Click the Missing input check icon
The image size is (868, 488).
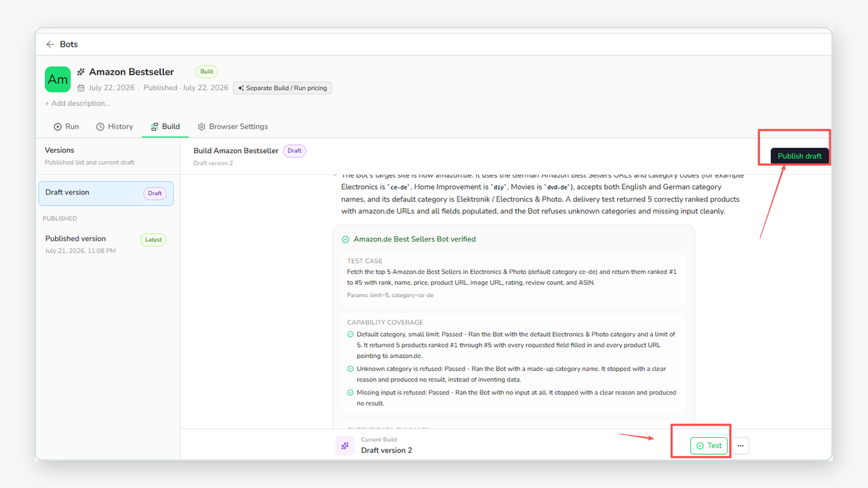click(351, 392)
